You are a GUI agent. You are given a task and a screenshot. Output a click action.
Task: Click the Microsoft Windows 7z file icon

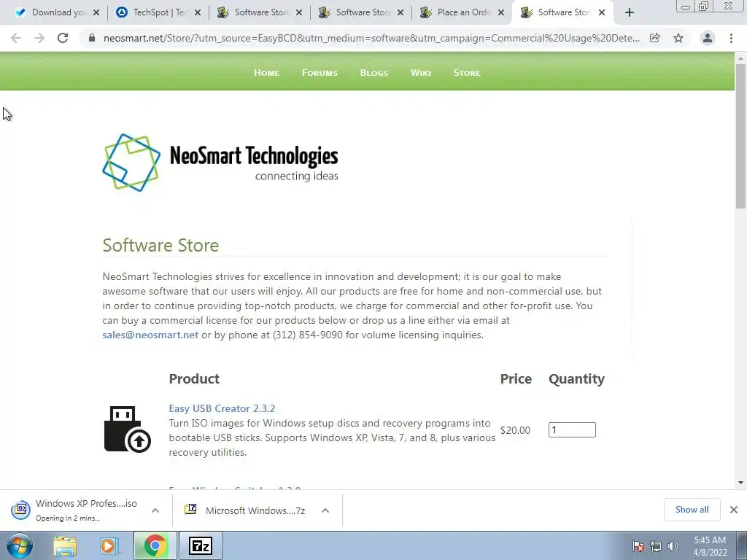(190, 510)
